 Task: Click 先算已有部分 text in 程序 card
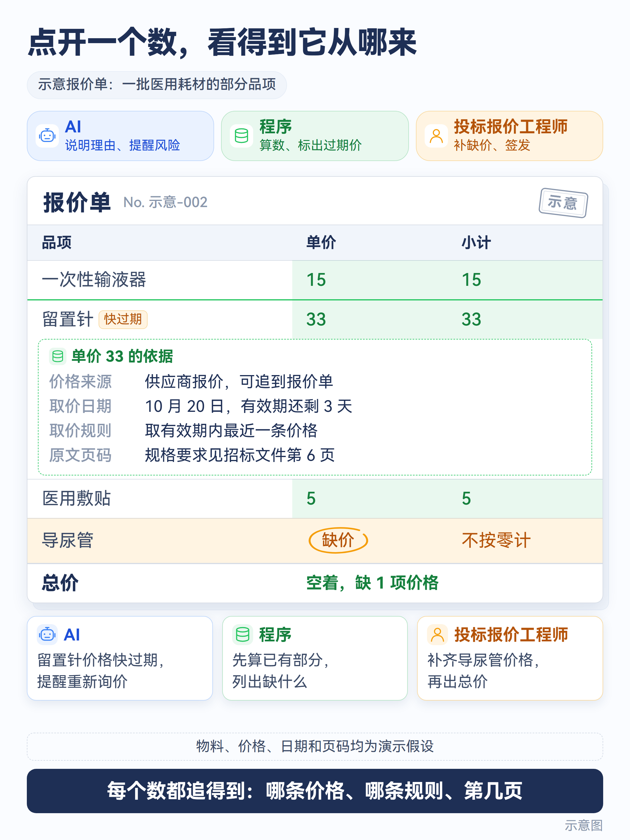click(280, 660)
